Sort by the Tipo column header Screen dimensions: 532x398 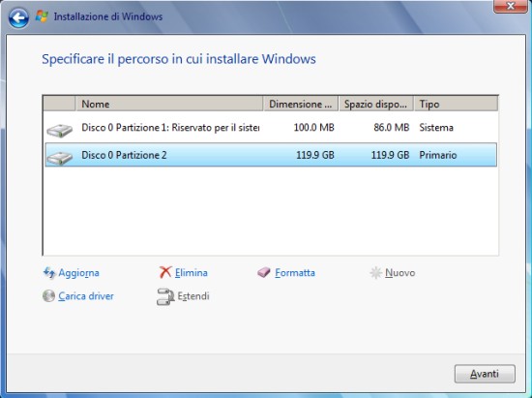456,104
